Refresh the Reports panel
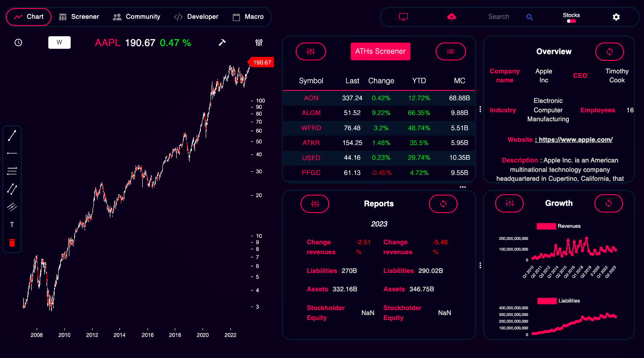 click(443, 204)
